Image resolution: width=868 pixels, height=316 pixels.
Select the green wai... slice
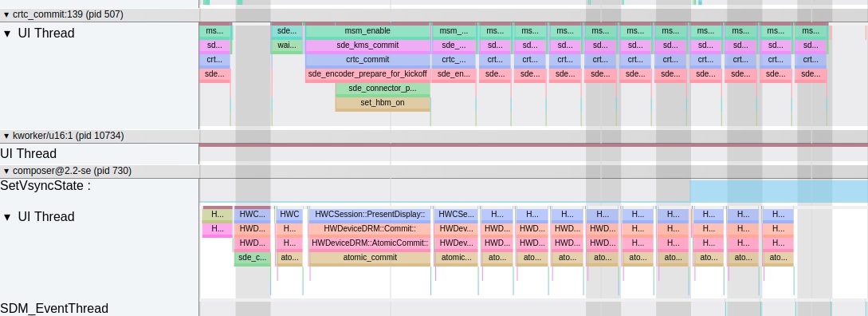(287, 46)
